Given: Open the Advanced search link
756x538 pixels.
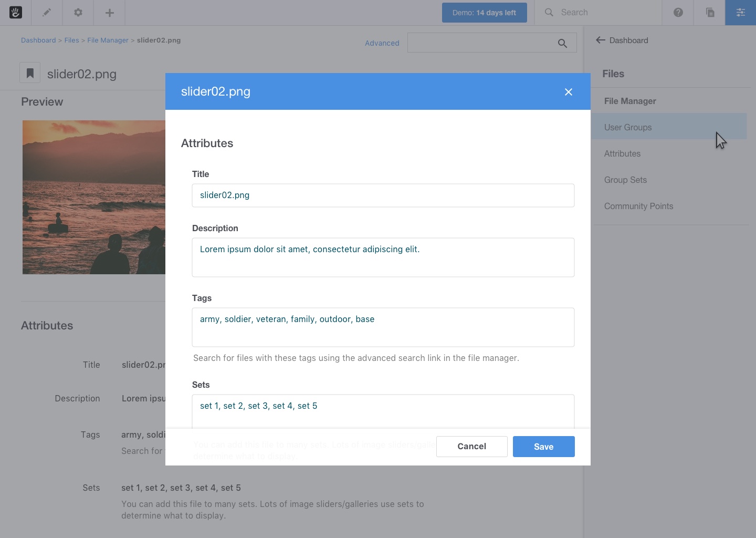Looking at the screenshot, I should (382, 43).
